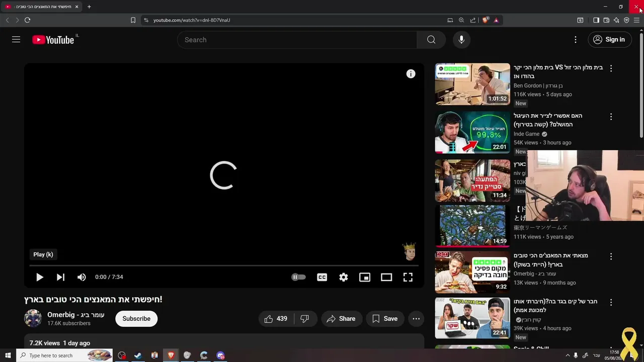Start voice search with the microphone
The height and width of the screenshot is (362, 644).
pos(461,40)
